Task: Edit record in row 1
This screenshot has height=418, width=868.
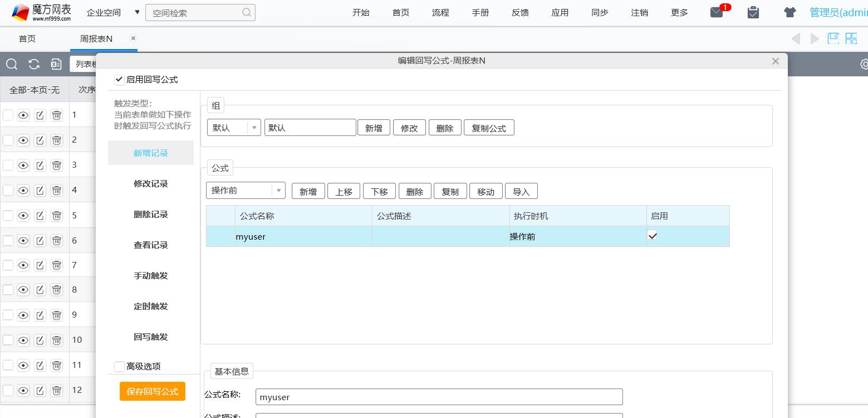Action: click(x=40, y=115)
